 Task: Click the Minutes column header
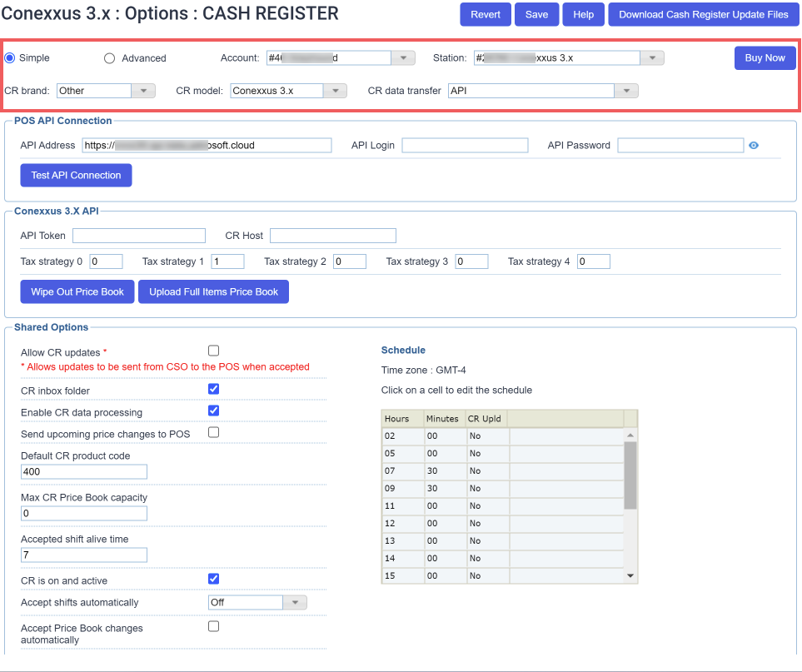point(445,418)
